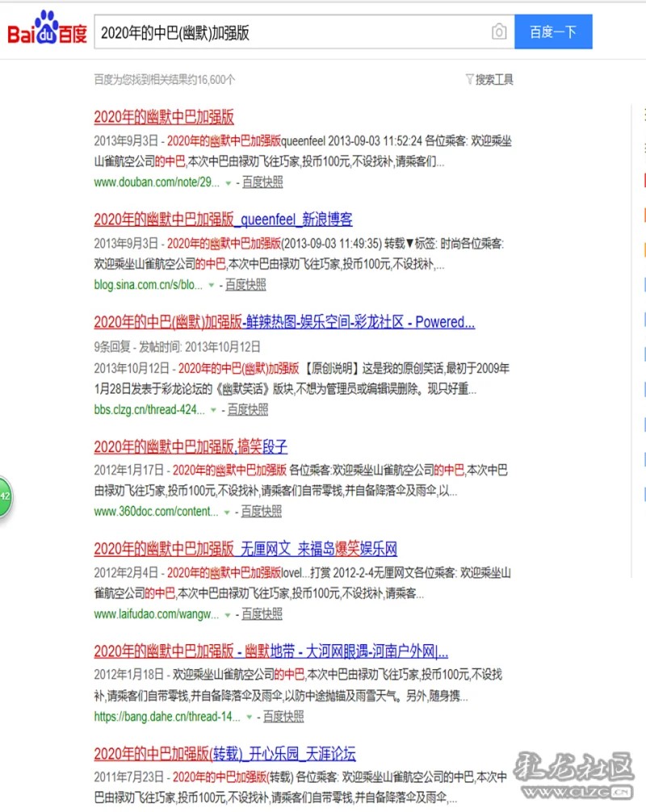The width and height of the screenshot is (646, 812).
Task: Open 百度快照 for the bbs.clzg.cn result
Action: [248, 409]
